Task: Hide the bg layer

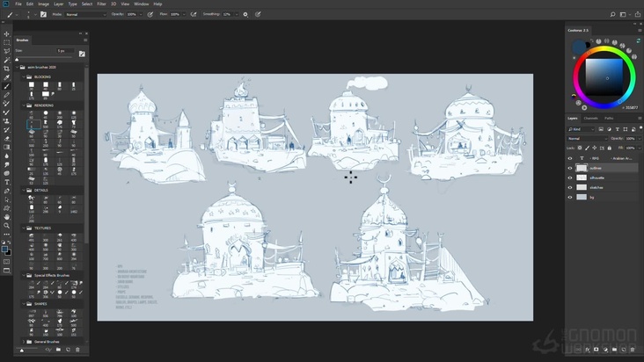Action: pyautogui.click(x=570, y=197)
